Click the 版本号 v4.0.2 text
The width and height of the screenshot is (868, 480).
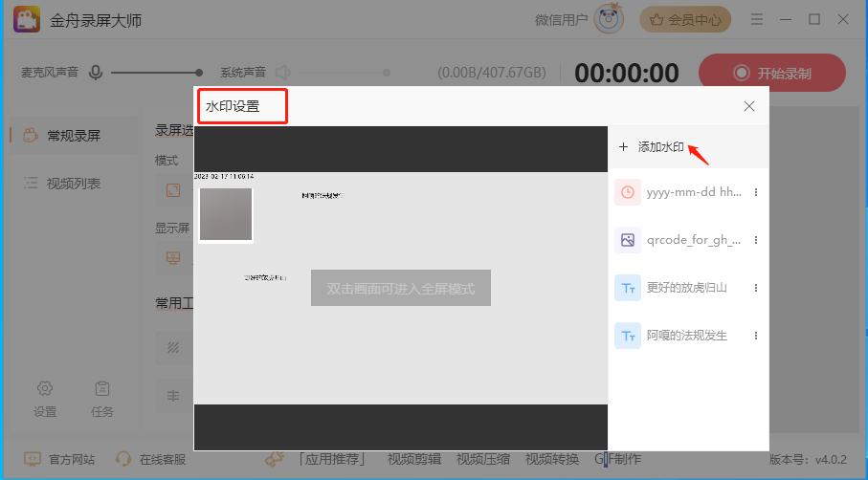point(809,460)
